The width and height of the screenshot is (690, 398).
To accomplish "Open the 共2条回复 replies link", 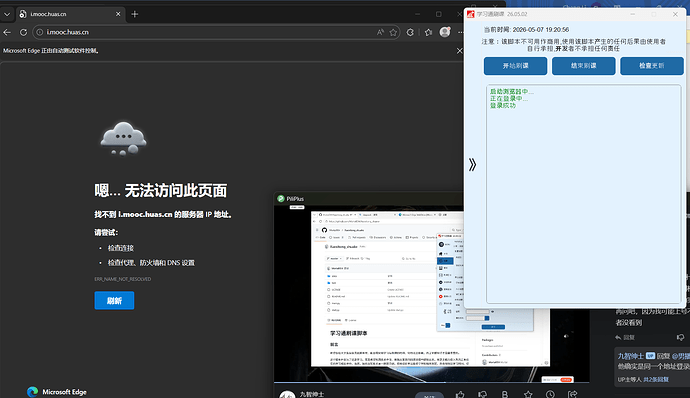I will [x=656, y=379].
